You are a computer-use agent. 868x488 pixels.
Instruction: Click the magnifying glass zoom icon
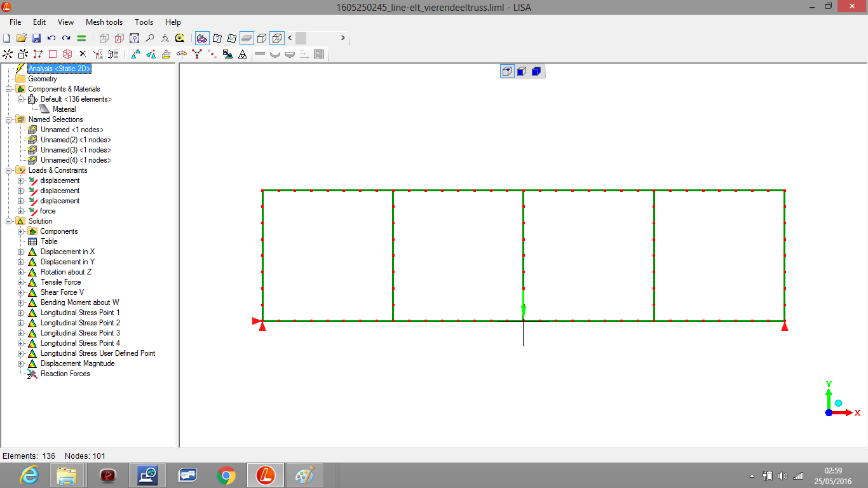tap(150, 38)
